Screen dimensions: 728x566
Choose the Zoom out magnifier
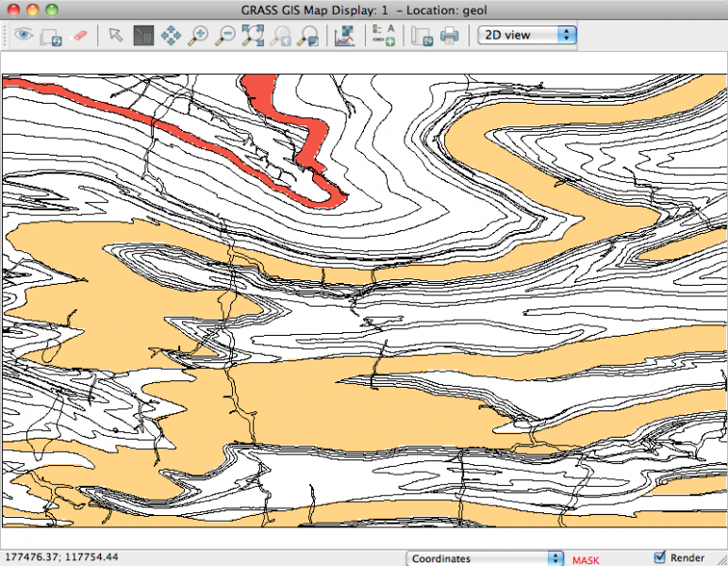(x=225, y=36)
